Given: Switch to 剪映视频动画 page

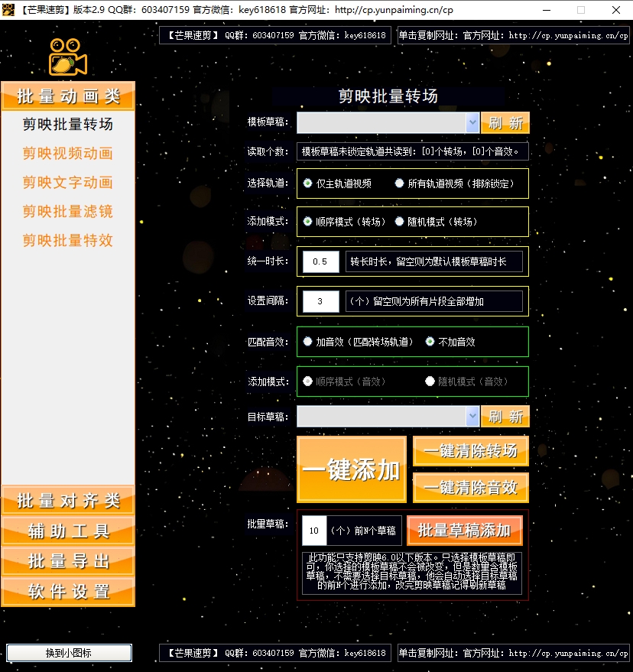Looking at the screenshot, I should [x=68, y=153].
